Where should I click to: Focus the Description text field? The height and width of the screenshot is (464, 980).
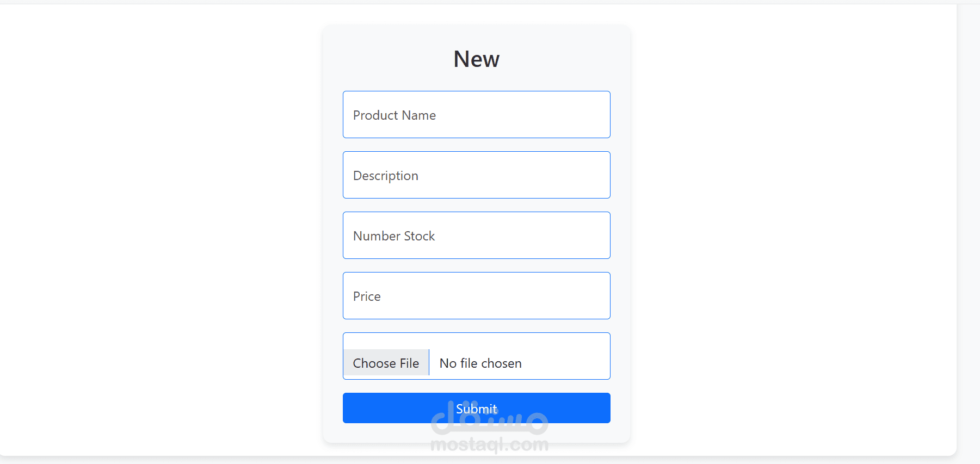476,175
